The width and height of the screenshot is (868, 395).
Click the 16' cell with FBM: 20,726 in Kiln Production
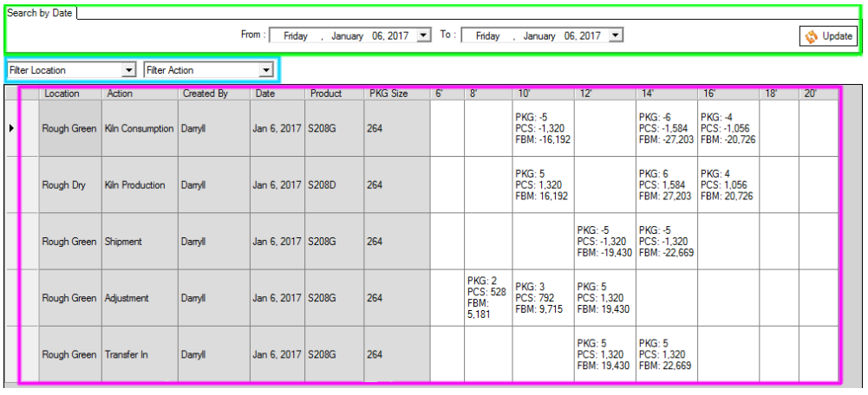point(728,185)
